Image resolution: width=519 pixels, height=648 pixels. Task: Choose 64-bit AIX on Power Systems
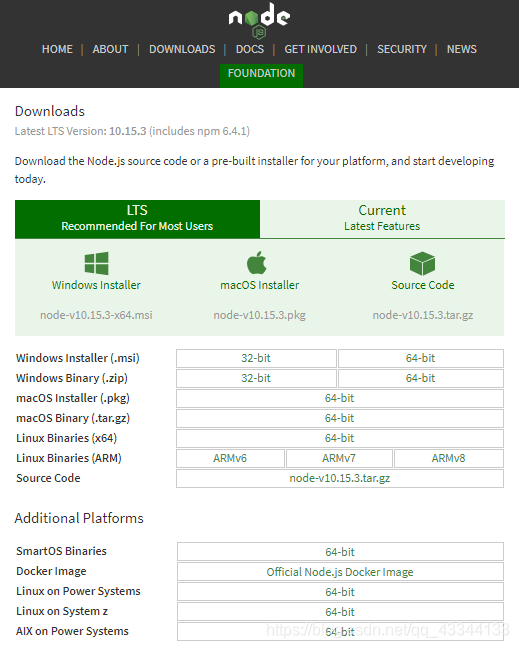tap(340, 632)
